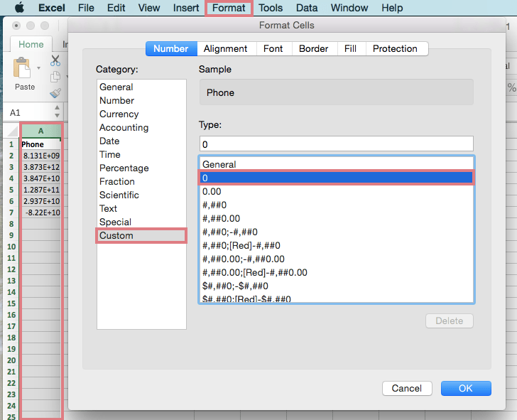Viewport: 517px width, 420px height.
Task: Open the Window menu
Action: pos(349,8)
